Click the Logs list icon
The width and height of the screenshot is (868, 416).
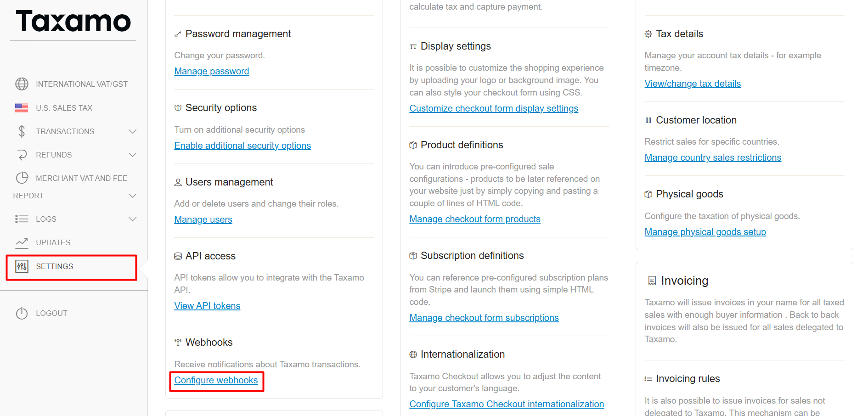(x=22, y=219)
